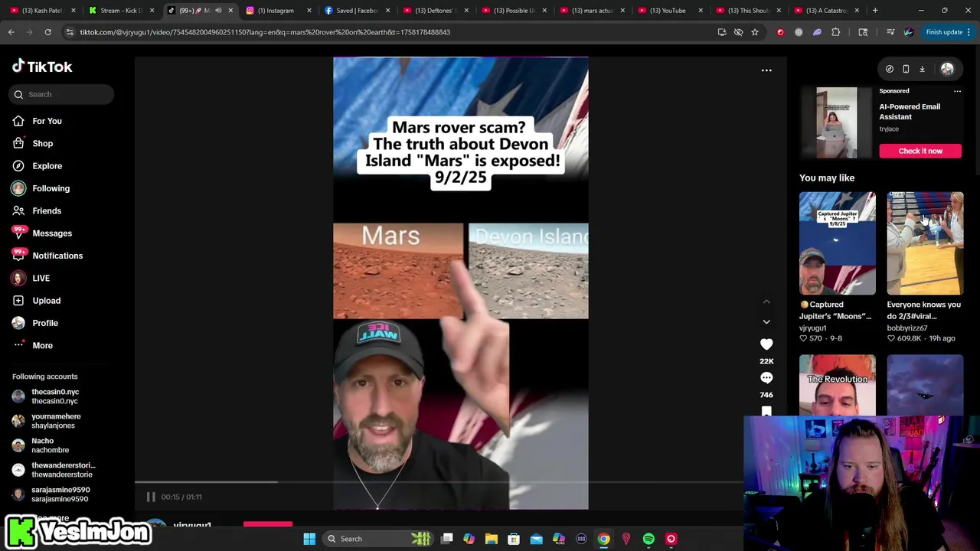Open the install app icon in address bar
Image resolution: width=980 pixels, height=551 pixels.
tap(722, 32)
